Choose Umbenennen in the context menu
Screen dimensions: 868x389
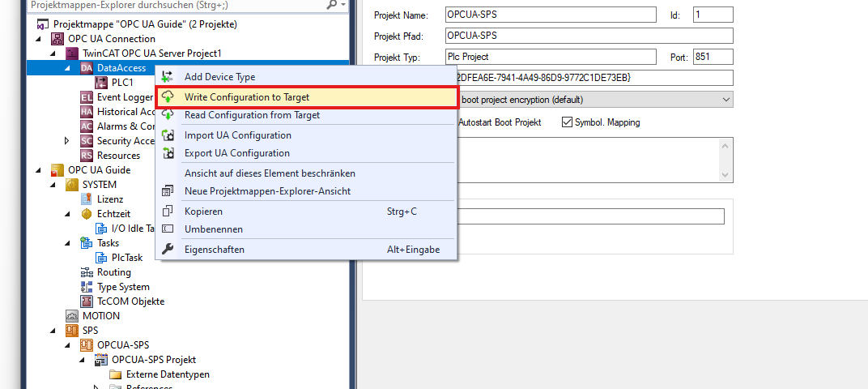(306, 229)
